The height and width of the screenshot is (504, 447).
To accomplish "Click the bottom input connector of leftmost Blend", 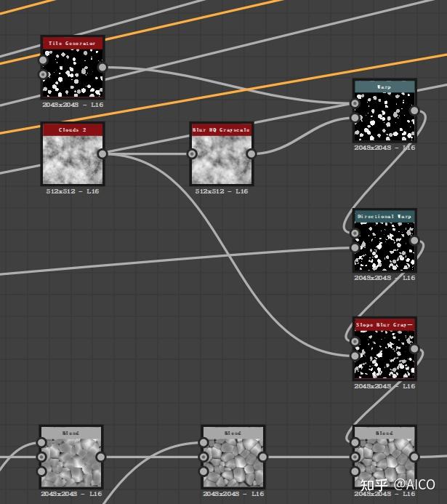I will click(x=41, y=471).
